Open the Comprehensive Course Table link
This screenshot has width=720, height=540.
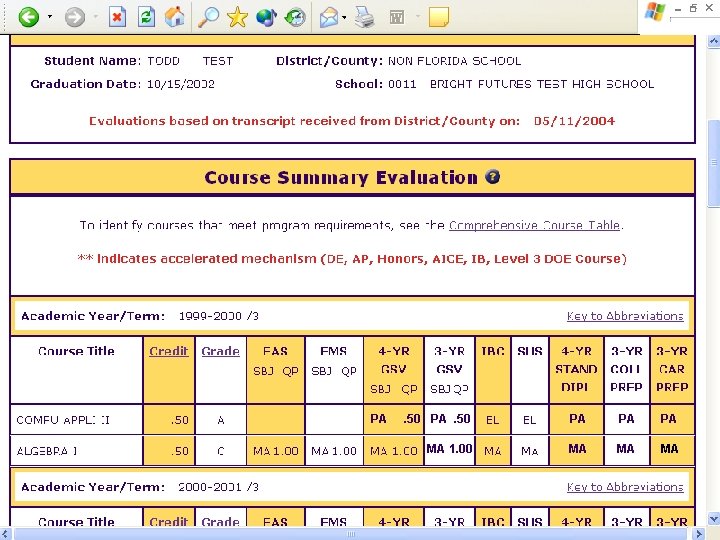535,225
